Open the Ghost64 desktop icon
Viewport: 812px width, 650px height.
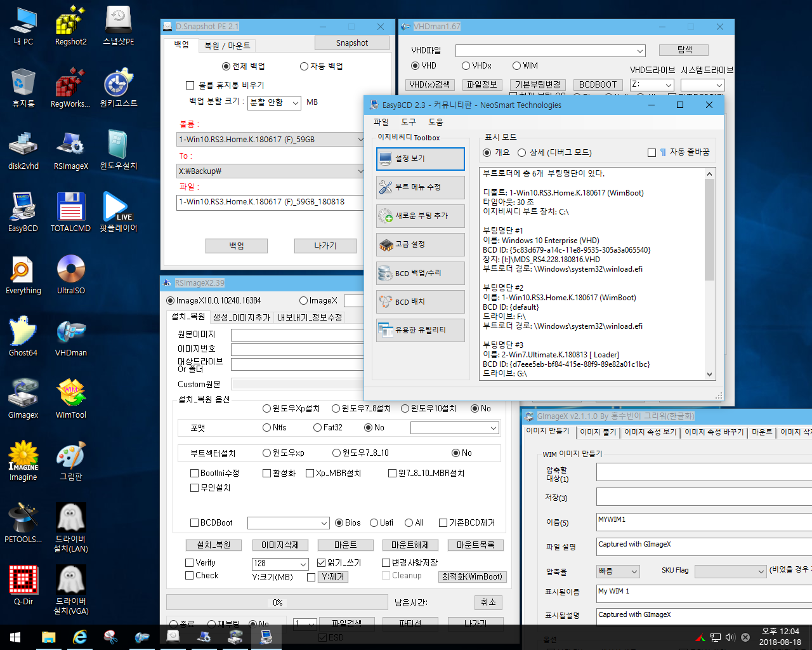[x=23, y=337]
